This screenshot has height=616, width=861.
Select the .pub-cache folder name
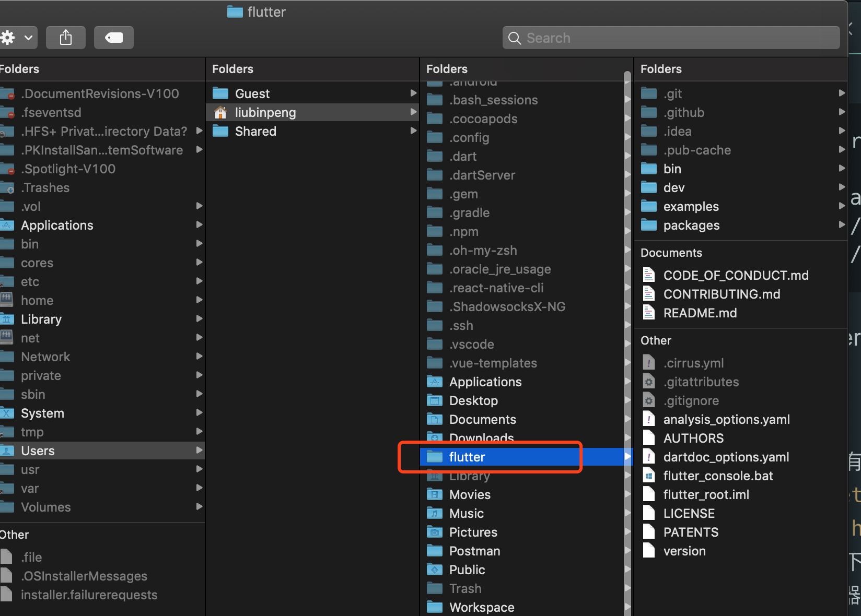[x=697, y=150]
